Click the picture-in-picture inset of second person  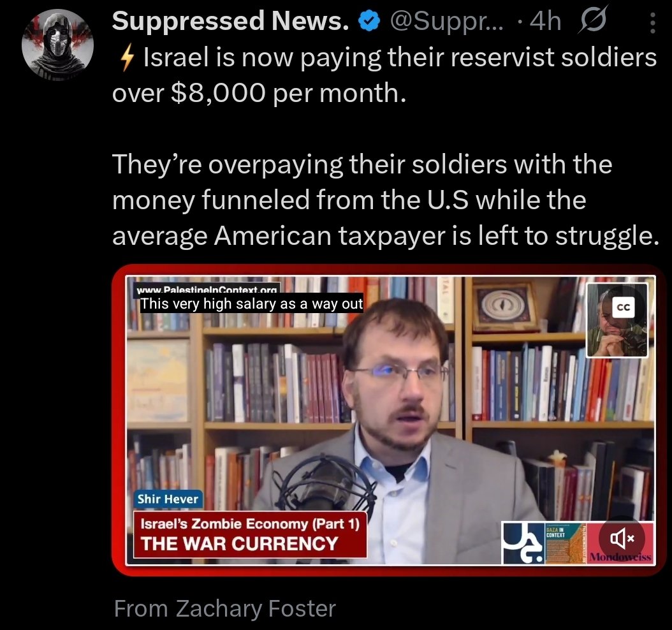(617, 320)
